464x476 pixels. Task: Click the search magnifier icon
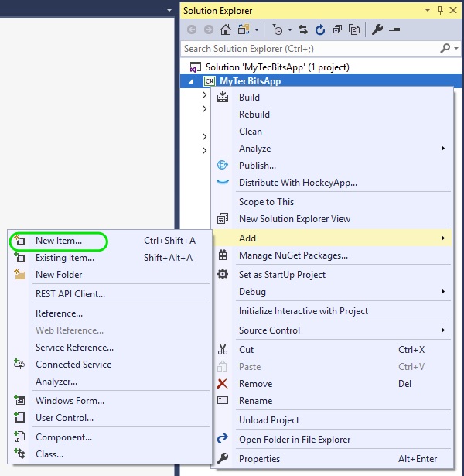tap(445, 48)
